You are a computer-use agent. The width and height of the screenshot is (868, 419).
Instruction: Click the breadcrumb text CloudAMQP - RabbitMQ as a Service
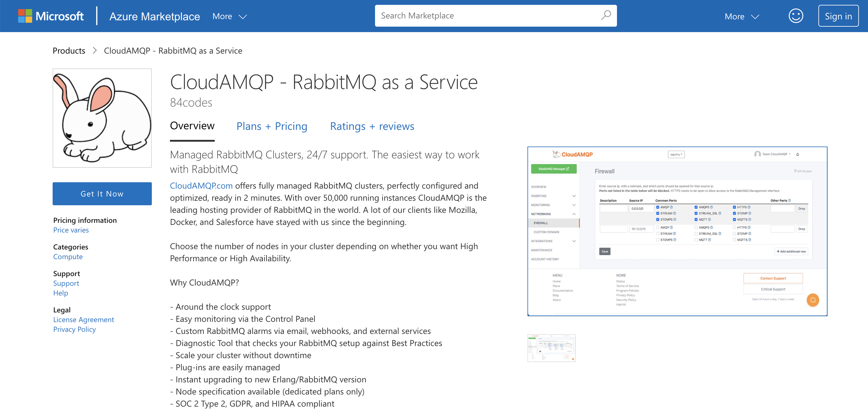[173, 51]
